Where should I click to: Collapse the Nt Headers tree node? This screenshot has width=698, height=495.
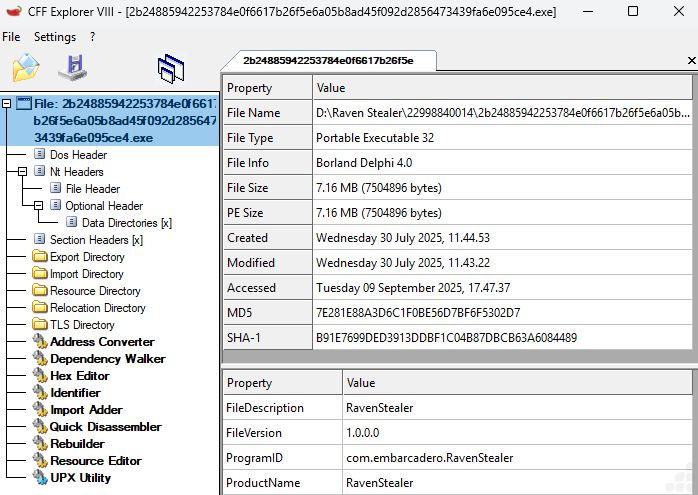[24, 172]
